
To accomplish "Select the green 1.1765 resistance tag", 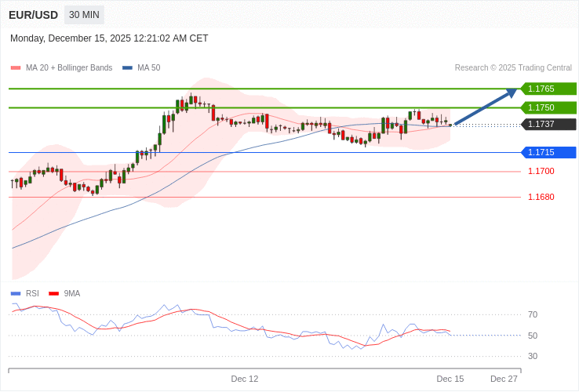I will point(548,89).
